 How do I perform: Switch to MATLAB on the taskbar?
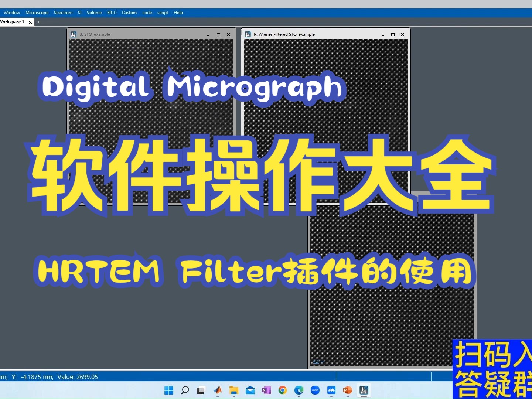[218, 390]
